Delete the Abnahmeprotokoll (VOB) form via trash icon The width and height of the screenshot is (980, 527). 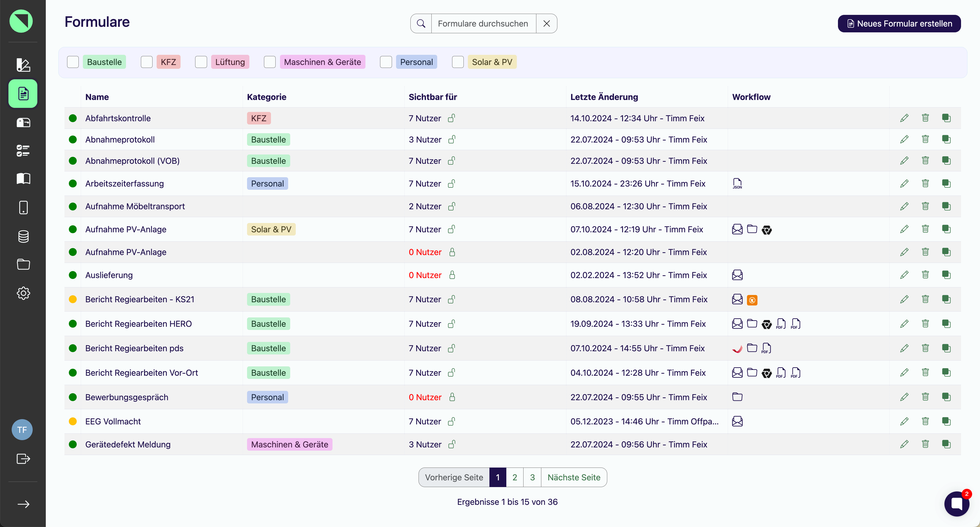coord(925,161)
